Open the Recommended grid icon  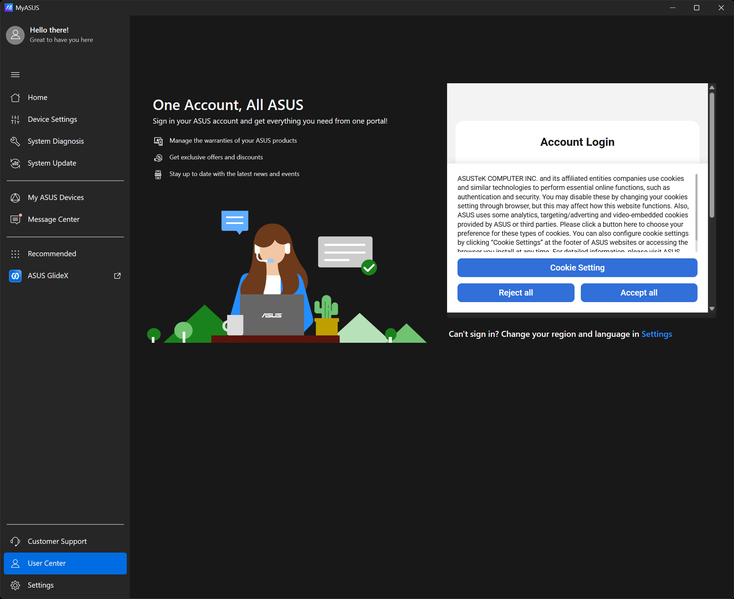tap(15, 254)
